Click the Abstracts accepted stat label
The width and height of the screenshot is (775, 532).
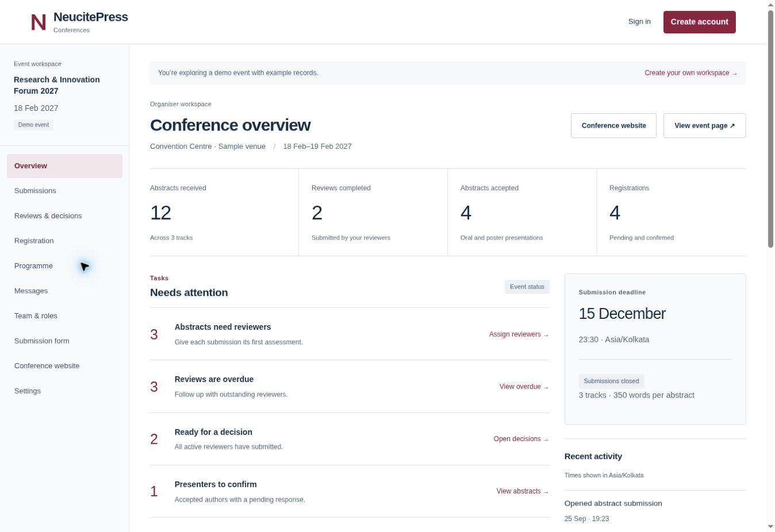click(489, 188)
